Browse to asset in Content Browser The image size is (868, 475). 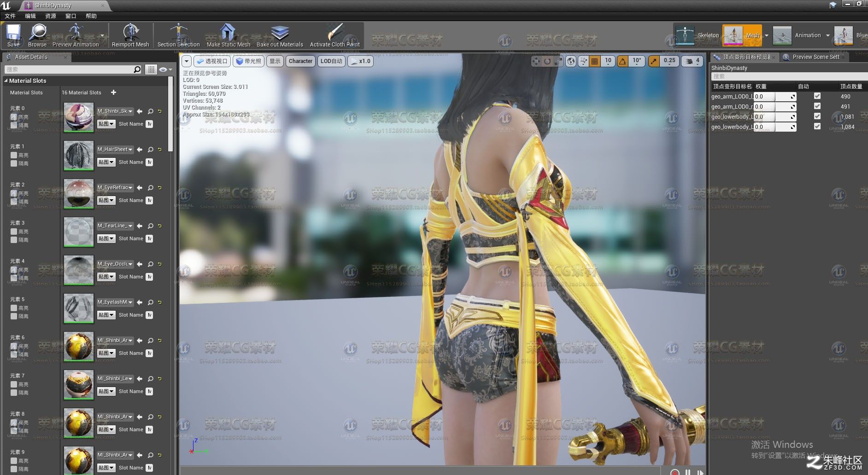point(37,35)
